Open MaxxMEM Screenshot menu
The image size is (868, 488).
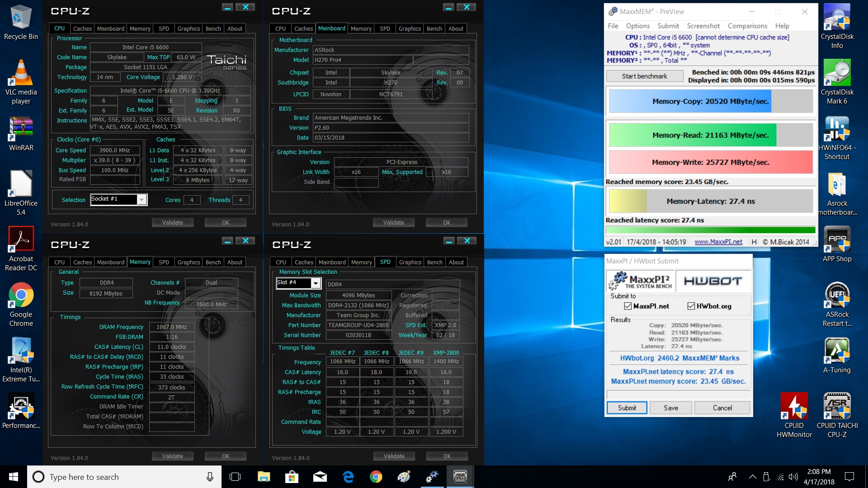coord(703,26)
